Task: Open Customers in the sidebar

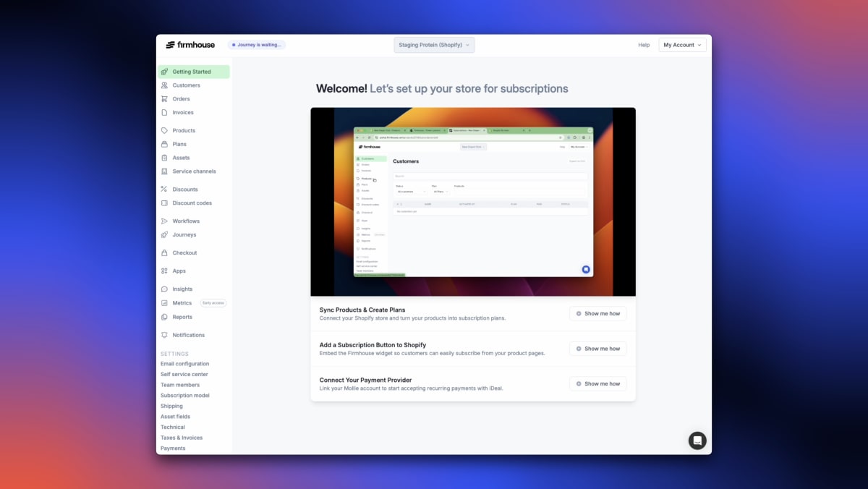Action: 186,85
